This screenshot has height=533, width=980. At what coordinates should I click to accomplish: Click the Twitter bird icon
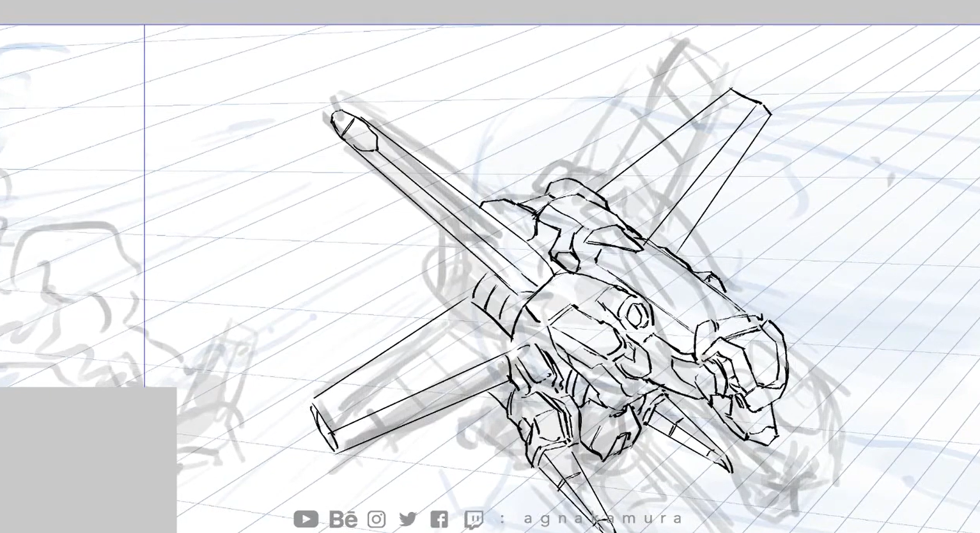[x=408, y=519]
